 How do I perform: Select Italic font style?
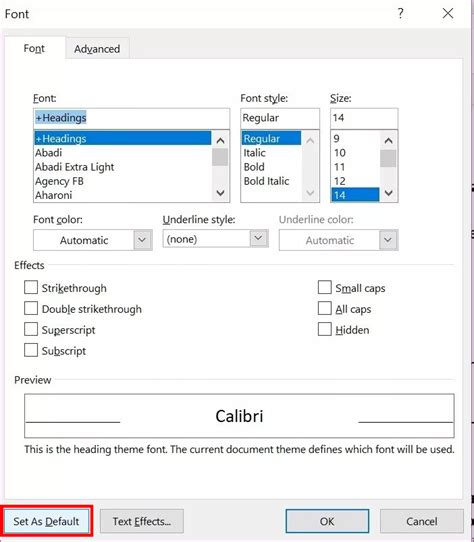271,152
